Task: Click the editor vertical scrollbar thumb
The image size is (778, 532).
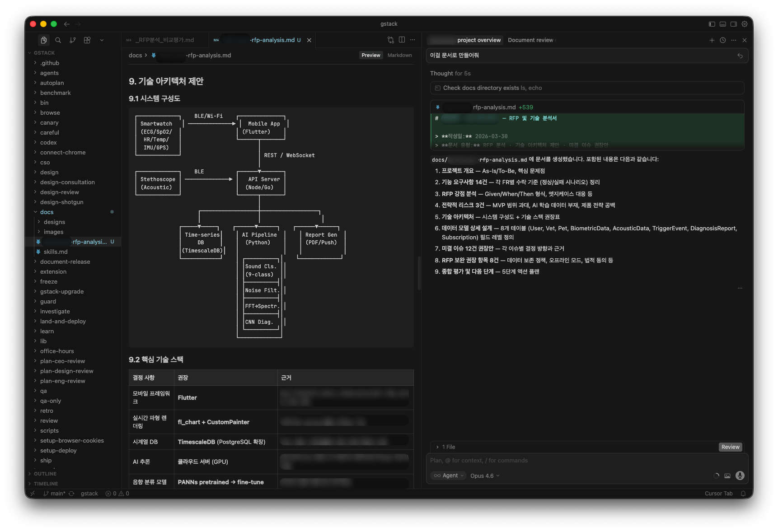Action: coord(419,273)
